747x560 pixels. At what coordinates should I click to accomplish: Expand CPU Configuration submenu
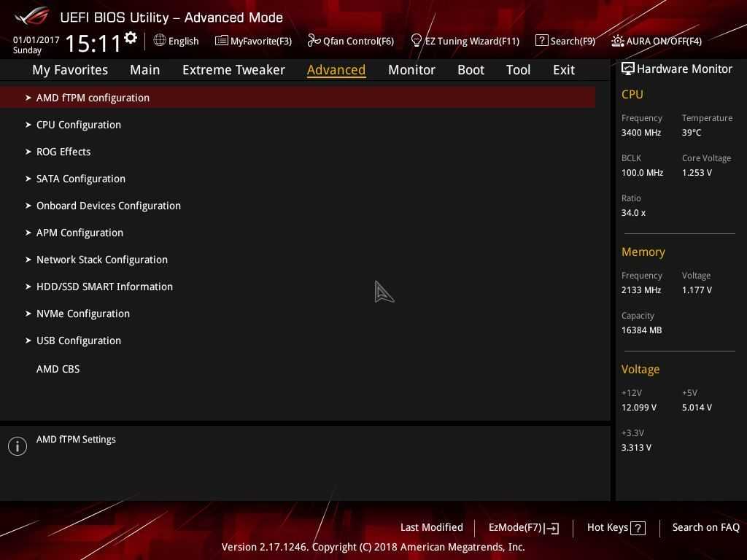79,125
